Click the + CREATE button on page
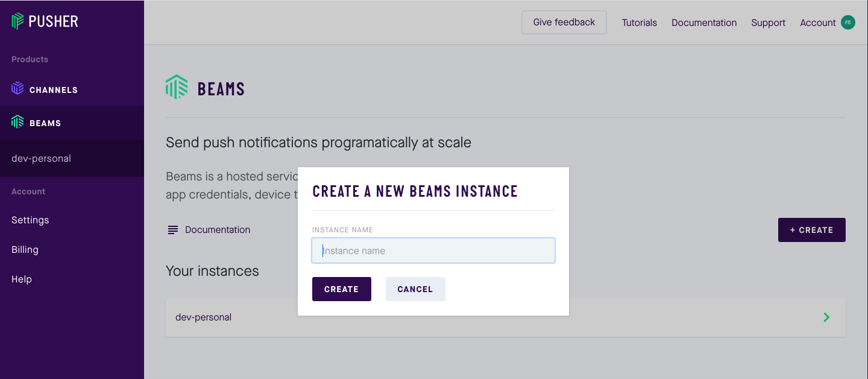This screenshot has height=379, width=868. [811, 230]
